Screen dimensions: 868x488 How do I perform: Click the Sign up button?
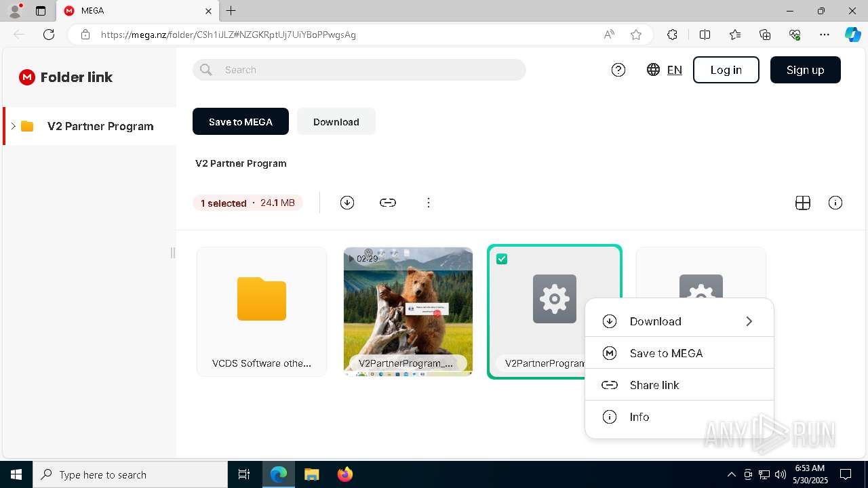point(806,70)
